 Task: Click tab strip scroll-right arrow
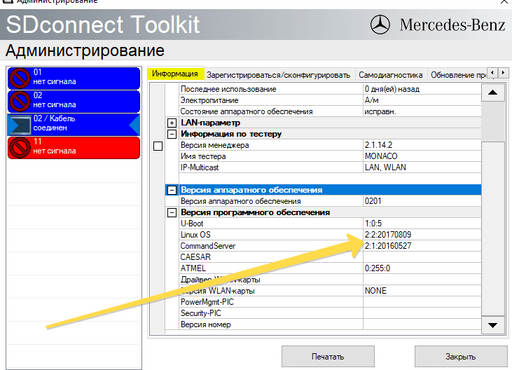pos(503,72)
